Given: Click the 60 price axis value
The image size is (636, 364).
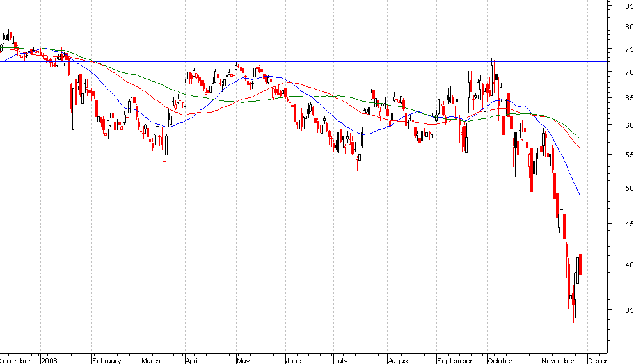Looking at the screenshot, I should coord(629,125).
